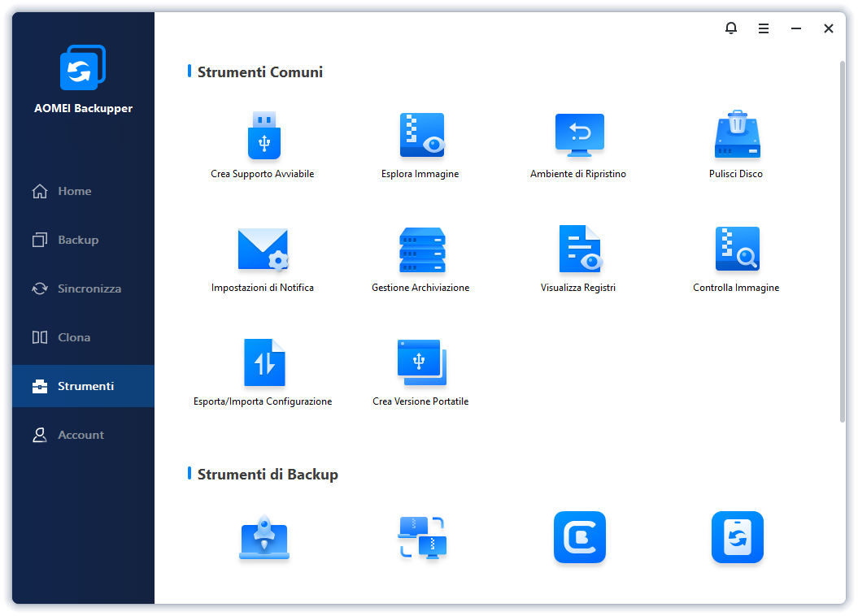The image size is (858, 616).
Task: Show notifications with the bell icon
Action: [731, 28]
